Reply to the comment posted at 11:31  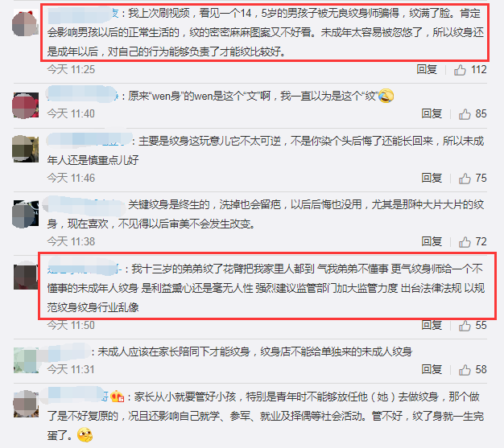pos(432,370)
